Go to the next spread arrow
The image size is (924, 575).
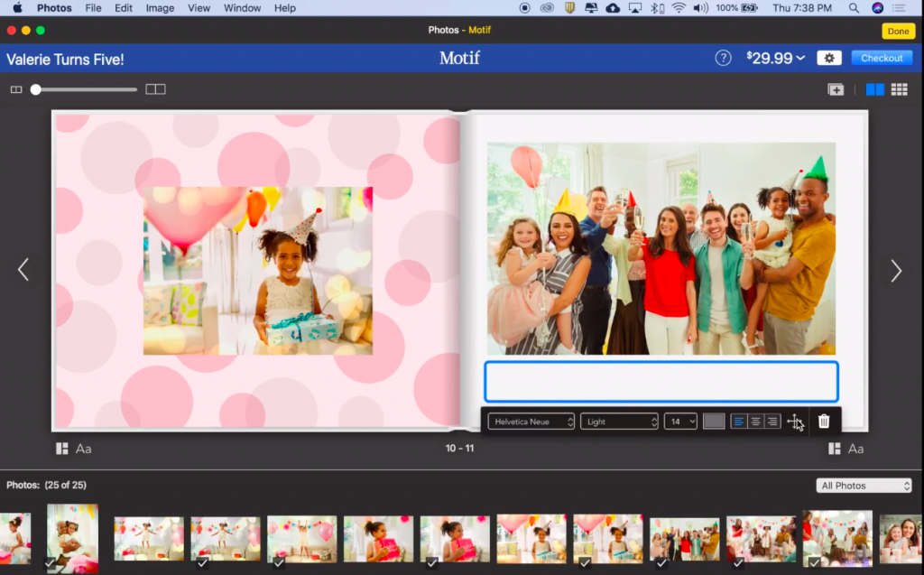896,271
